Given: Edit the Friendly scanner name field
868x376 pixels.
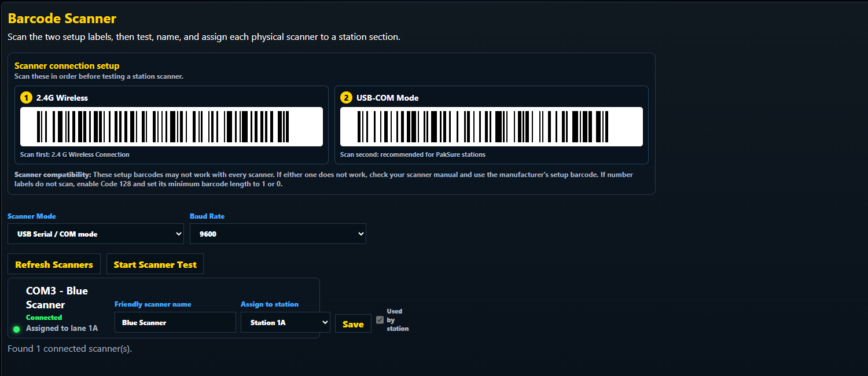Looking at the screenshot, I should pos(175,322).
